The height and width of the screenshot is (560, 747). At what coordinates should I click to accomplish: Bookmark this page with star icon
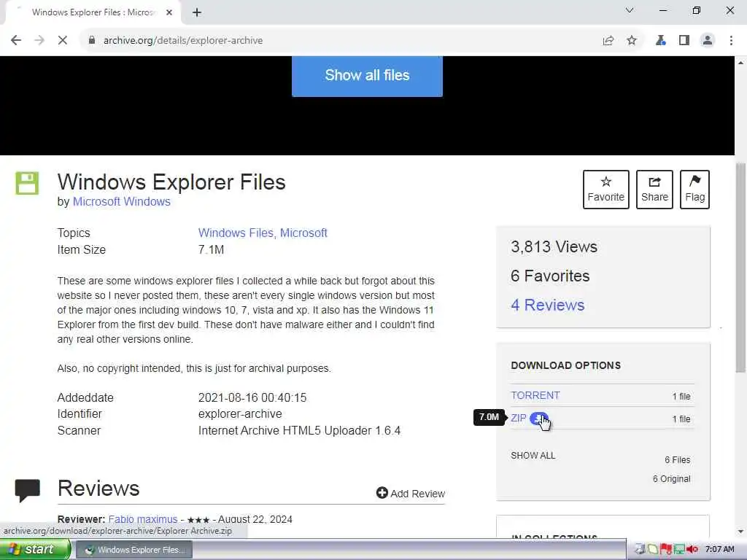click(x=632, y=41)
